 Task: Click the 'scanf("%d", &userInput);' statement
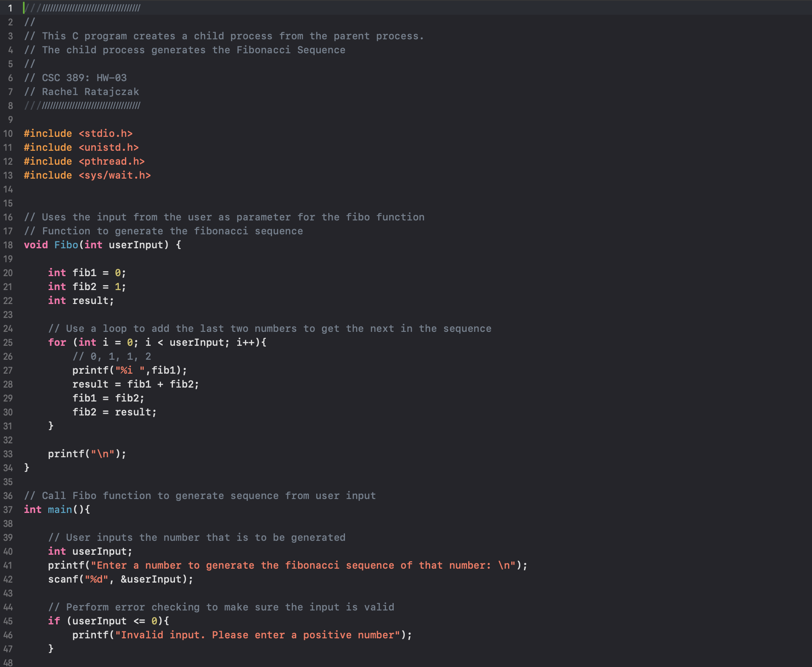(x=120, y=579)
